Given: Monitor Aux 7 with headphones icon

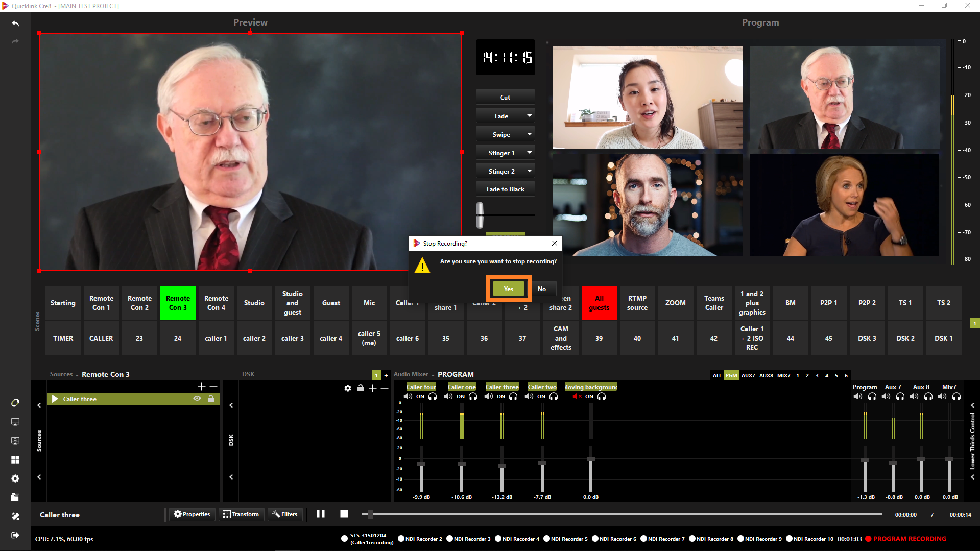Looking at the screenshot, I should 900,396.
